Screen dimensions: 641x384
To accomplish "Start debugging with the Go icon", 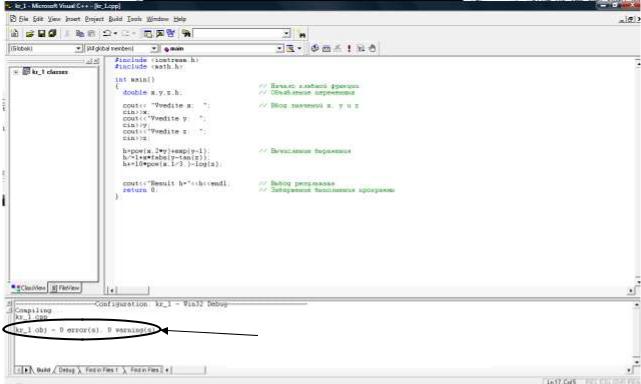I will pos(361,48).
